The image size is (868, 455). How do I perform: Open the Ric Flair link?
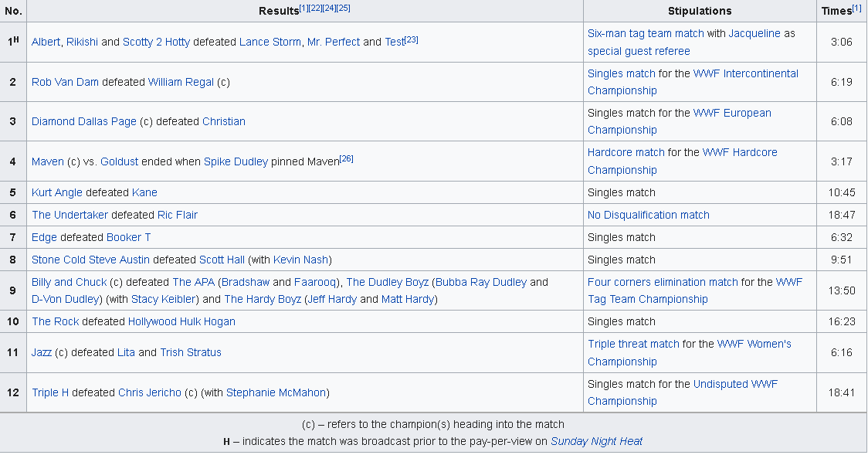pos(177,216)
